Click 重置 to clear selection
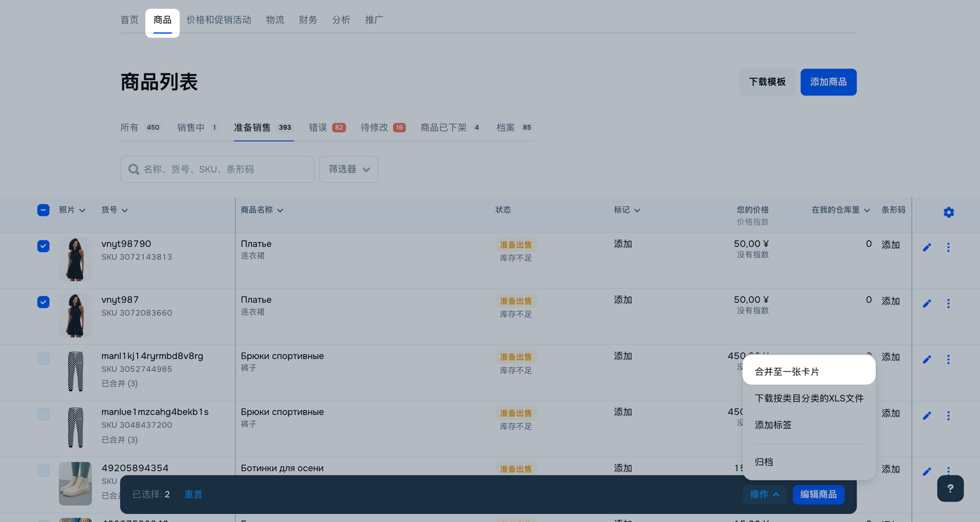This screenshot has height=522, width=980. tap(193, 494)
